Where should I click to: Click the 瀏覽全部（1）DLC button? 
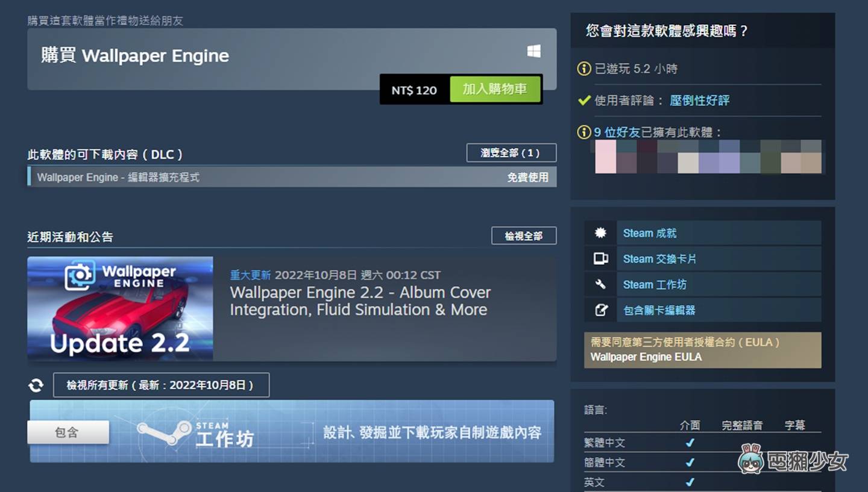(x=511, y=153)
